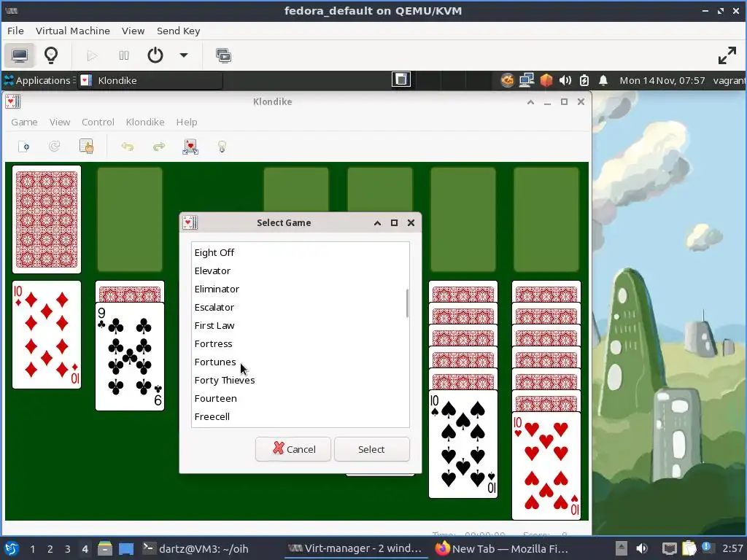The height and width of the screenshot is (560, 747).
Task: Select First Law in game list
Action: point(300,326)
